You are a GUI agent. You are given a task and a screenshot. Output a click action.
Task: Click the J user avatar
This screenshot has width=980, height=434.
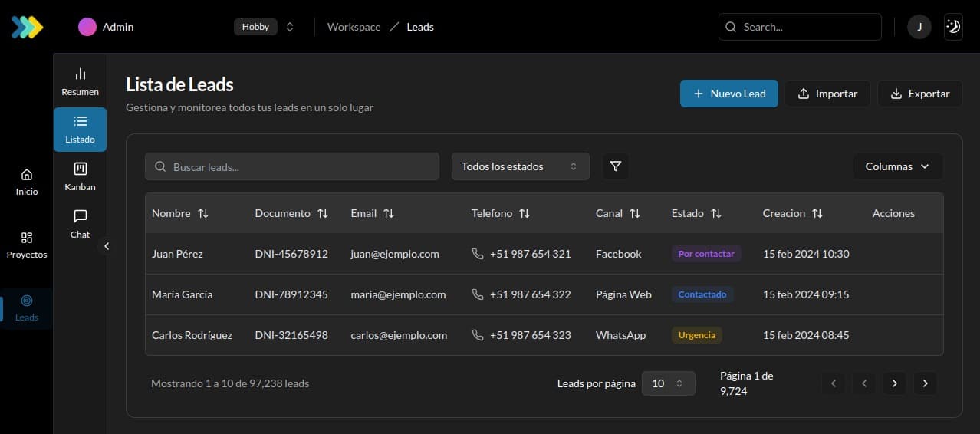coord(919,27)
